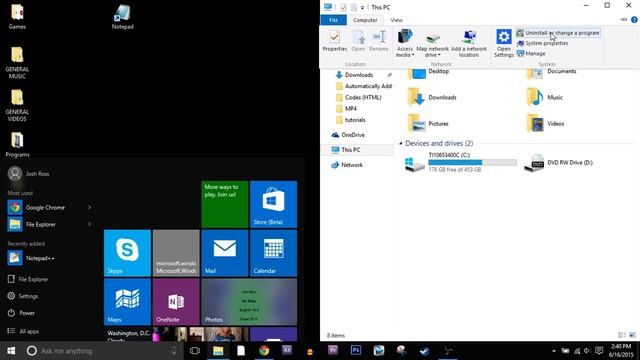Collapse the ribbon with the arrow
This screenshot has height=360, width=640.
(x=624, y=20)
